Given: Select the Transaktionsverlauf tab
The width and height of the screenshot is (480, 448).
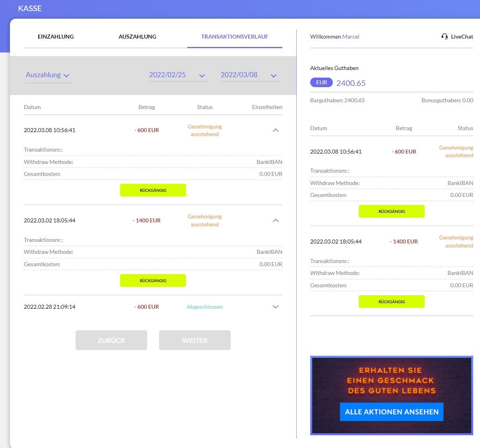Looking at the screenshot, I should 235,37.
